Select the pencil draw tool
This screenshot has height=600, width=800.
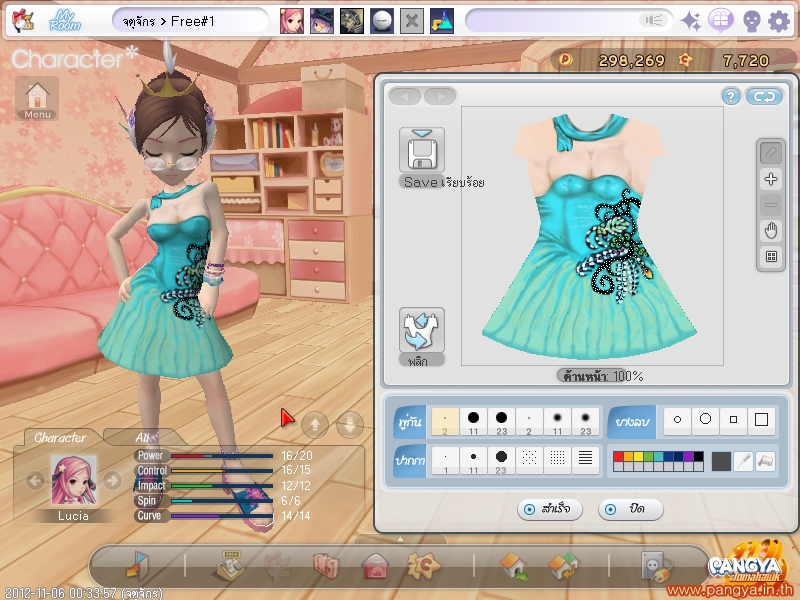(771, 153)
